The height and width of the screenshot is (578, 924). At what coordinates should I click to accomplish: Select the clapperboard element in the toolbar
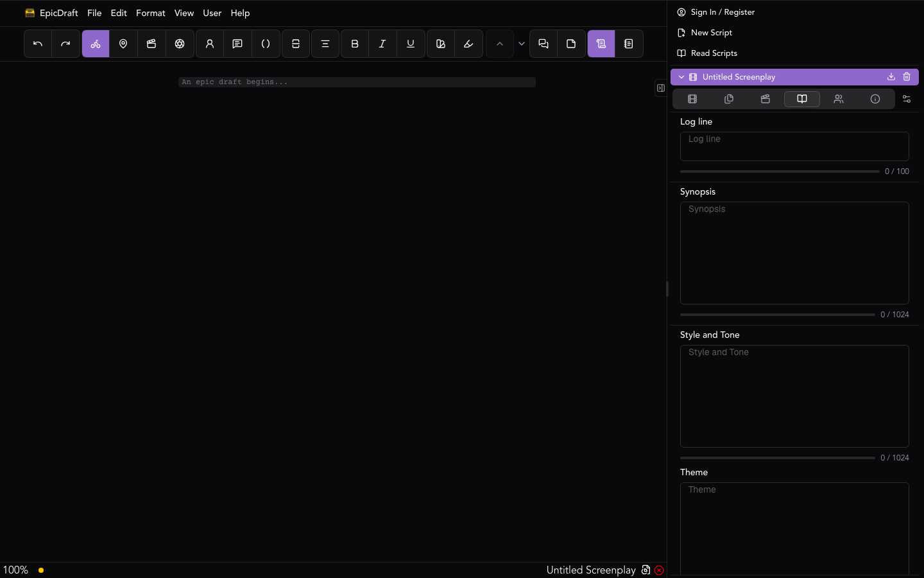[x=151, y=44]
